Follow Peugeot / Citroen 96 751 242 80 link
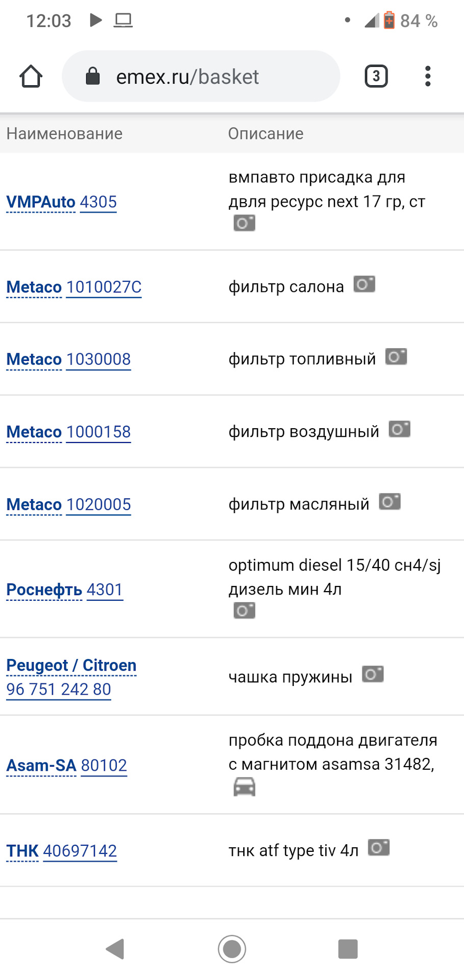 (58, 689)
